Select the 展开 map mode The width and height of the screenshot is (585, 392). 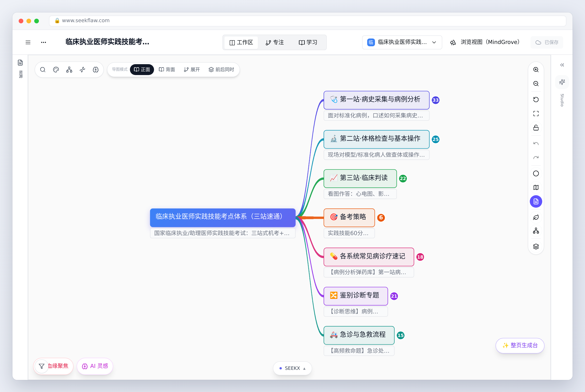point(192,69)
